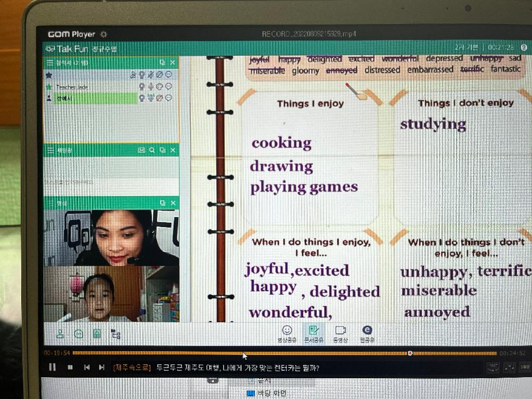Skip to the next track

[x=102, y=367]
